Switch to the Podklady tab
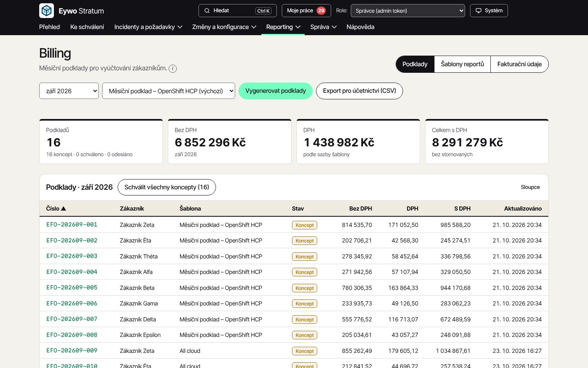Image resolution: width=588 pixels, height=368 pixels. point(415,64)
